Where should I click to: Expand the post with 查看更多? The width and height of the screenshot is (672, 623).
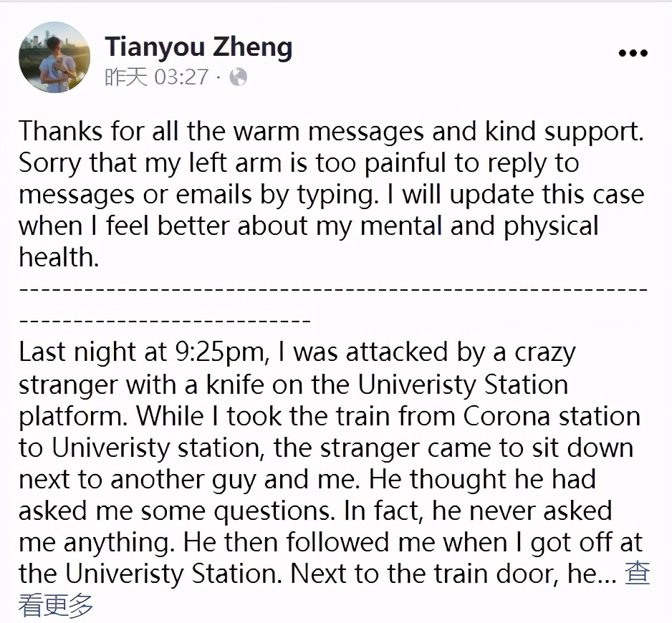click(638, 574)
